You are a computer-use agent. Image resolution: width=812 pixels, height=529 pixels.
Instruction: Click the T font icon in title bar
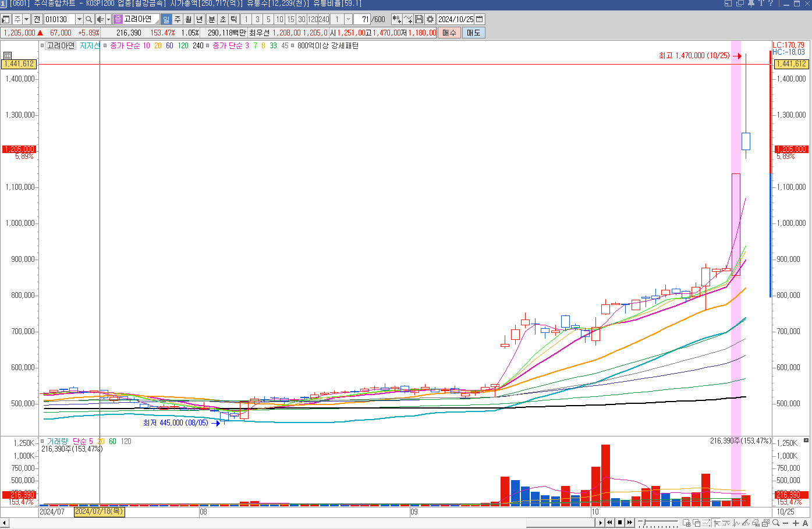coord(761,3)
